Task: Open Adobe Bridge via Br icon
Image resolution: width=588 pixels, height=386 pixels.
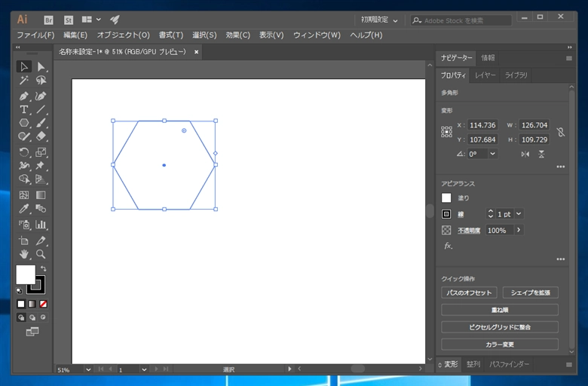Action: coord(48,20)
